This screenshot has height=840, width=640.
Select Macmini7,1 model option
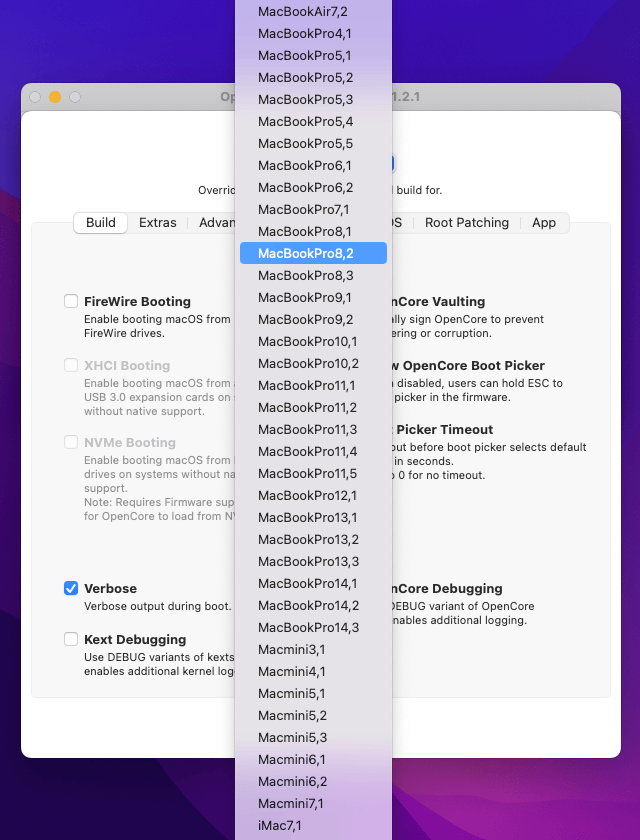tap(291, 803)
